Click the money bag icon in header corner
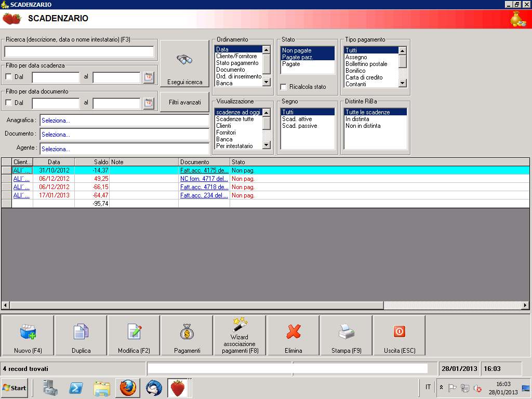The height and width of the screenshot is (399, 532). (518, 19)
